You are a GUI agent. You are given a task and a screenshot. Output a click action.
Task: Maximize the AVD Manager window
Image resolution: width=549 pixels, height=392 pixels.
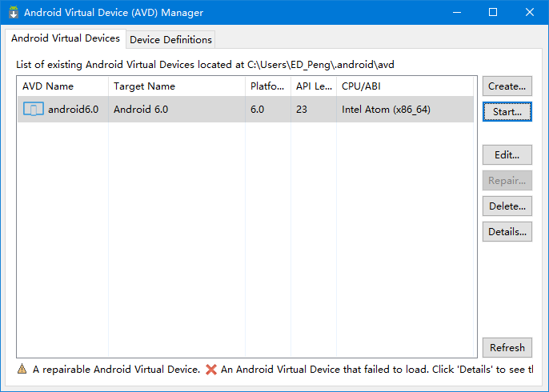(493, 13)
